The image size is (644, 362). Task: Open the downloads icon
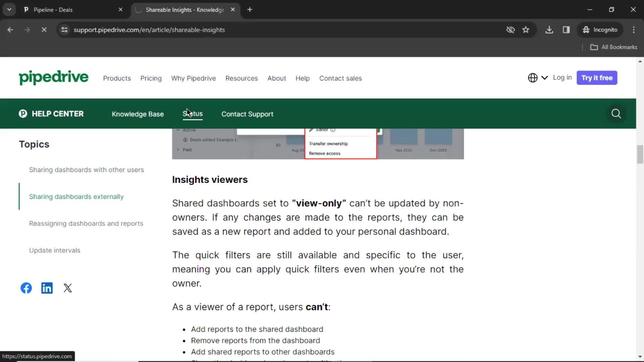[549, 30]
